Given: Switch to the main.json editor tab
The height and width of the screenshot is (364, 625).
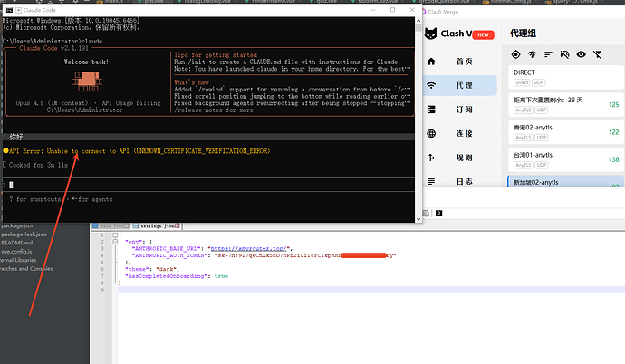Looking at the screenshot, I should point(111,225).
